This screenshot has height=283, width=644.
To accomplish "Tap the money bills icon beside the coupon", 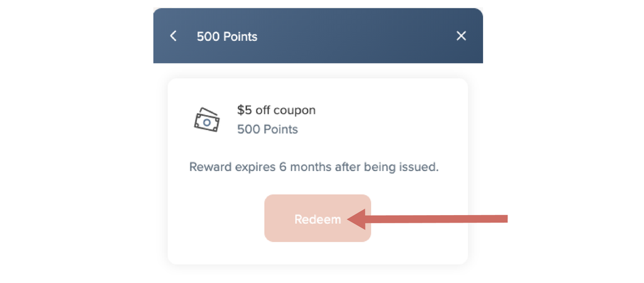I will [206, 119].
